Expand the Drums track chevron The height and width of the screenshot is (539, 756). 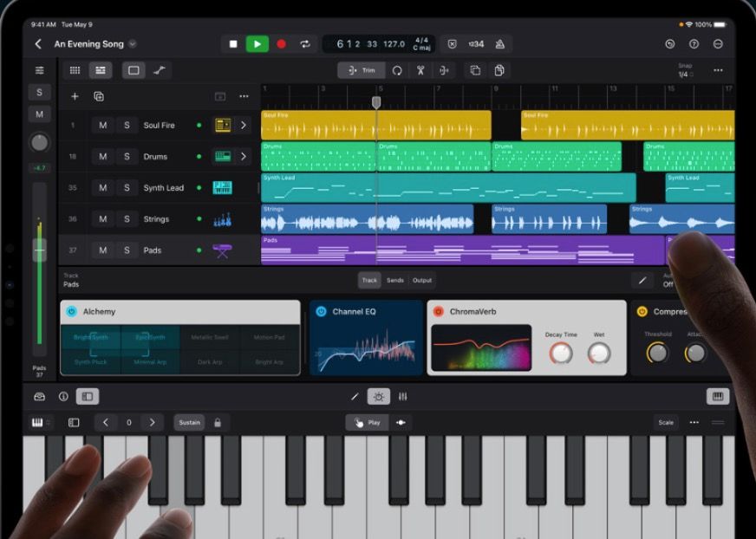(243, 157)
